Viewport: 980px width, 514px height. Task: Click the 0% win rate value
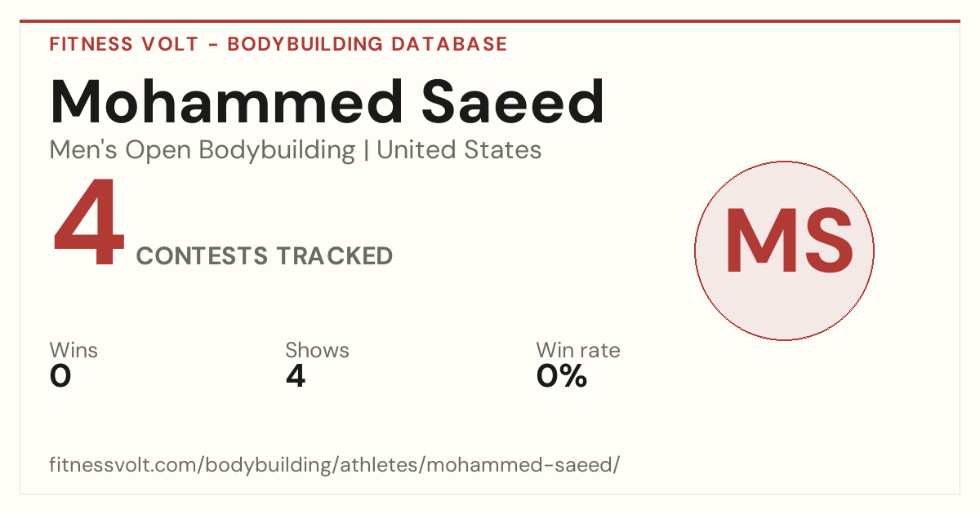point(562,376)
